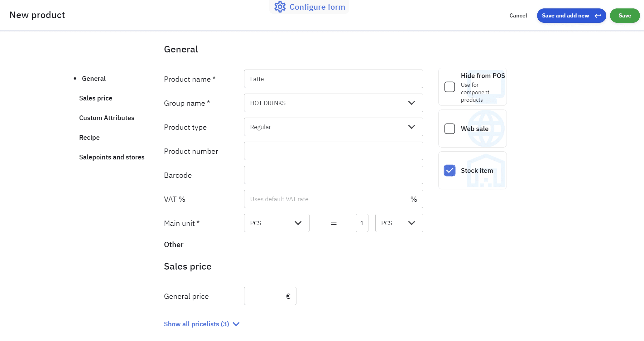This screenshot has width=644, height=341.
Task: Open the Main unit PCS dropdown
Action: [x=276, y=223]
